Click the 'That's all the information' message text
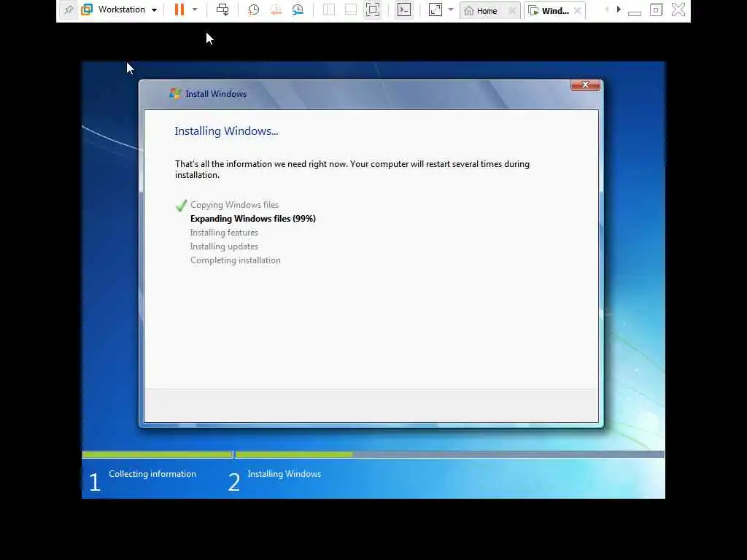The width and height of the screenshot is (747, 560). click(x=352, y=169)
